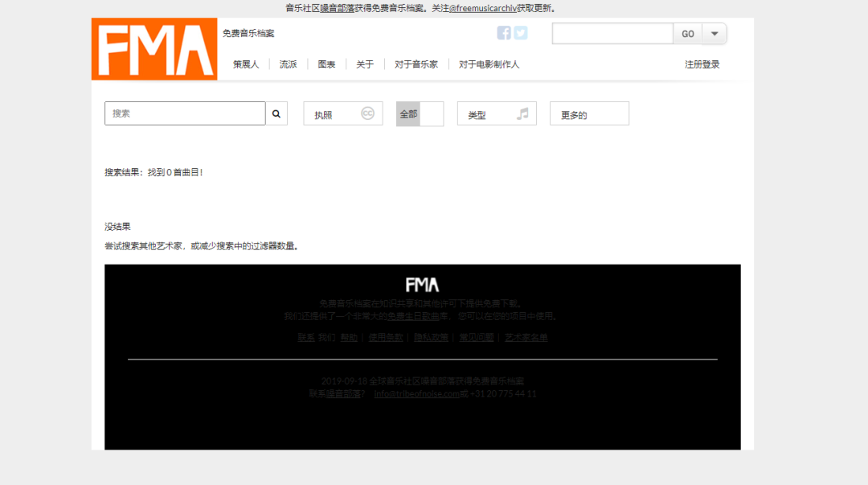Click the info@tribeofnoise.com email link
The height and width of the screenshot is (485, 868).
click(x=416, y=394)
